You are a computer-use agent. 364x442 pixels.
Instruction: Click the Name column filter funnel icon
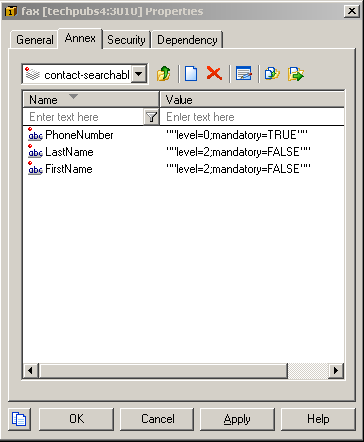pyautogui.click(x=151, y=117)
